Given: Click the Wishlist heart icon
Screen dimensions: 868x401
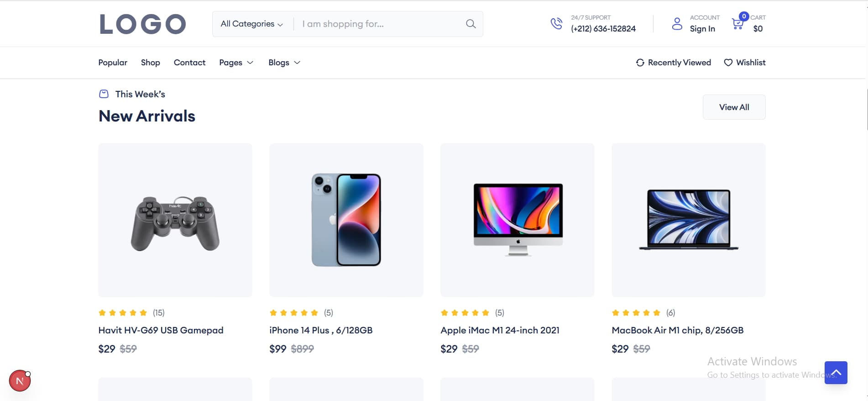Looking at the screenshot, I should (x=728, y=63).
